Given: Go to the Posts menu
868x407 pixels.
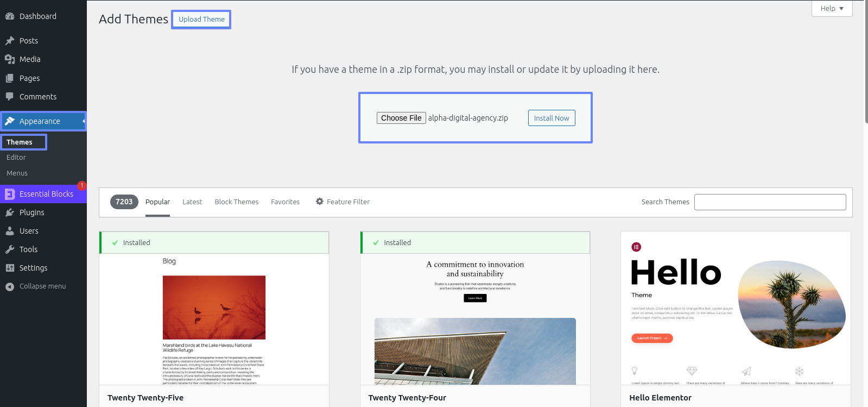Looking at the screenshot, I should (x=43, y=41).
